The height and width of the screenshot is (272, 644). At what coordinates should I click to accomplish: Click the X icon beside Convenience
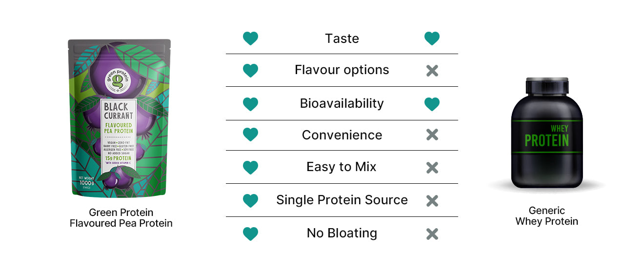pos(432,135)
